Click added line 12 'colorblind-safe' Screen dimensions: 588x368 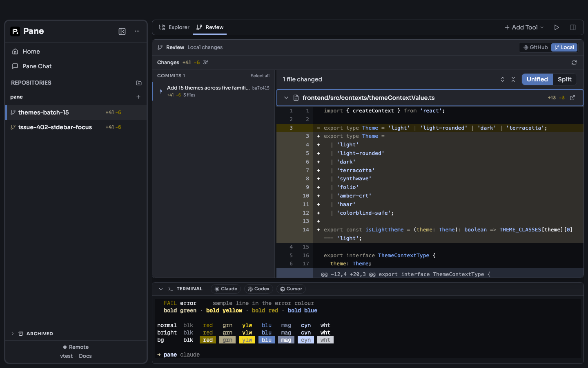(430, 213)
